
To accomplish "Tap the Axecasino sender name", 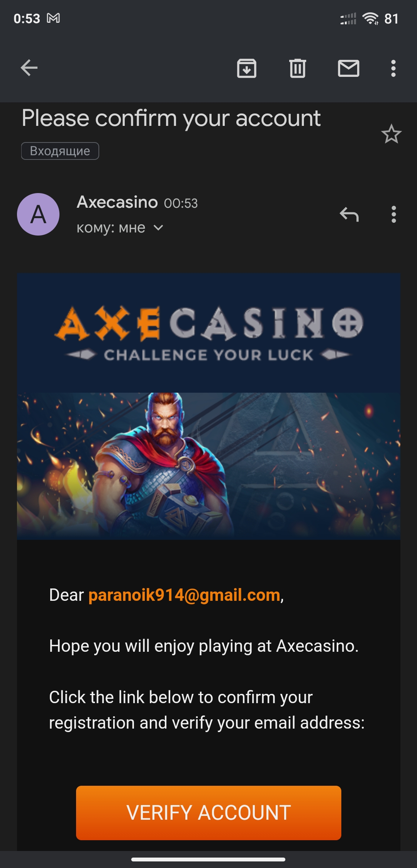I will (x=117, y=202).
